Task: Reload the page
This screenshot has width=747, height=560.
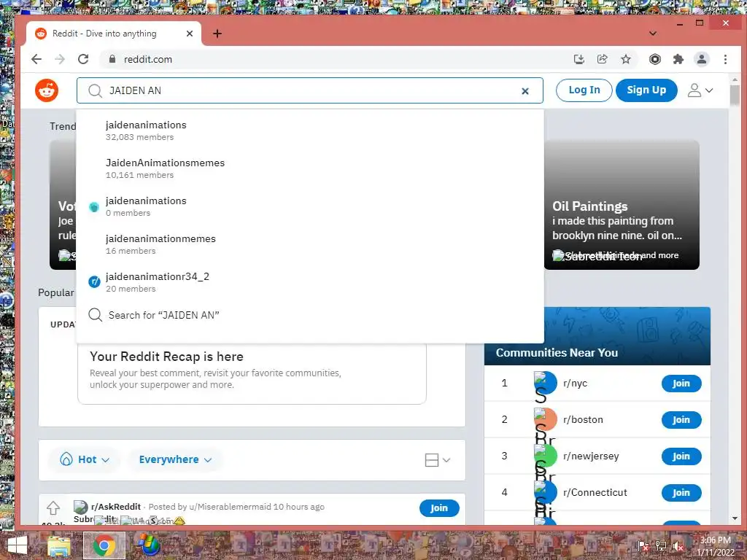Action: point(83,59)
